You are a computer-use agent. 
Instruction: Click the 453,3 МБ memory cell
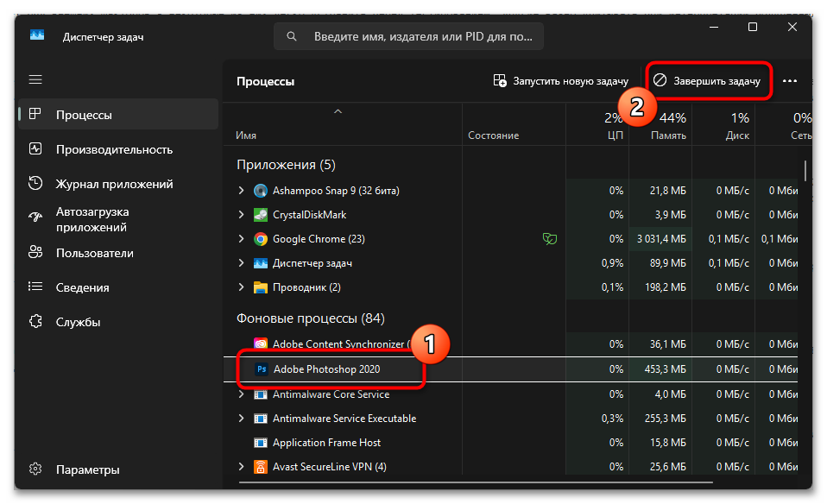[x=661, y=369]
